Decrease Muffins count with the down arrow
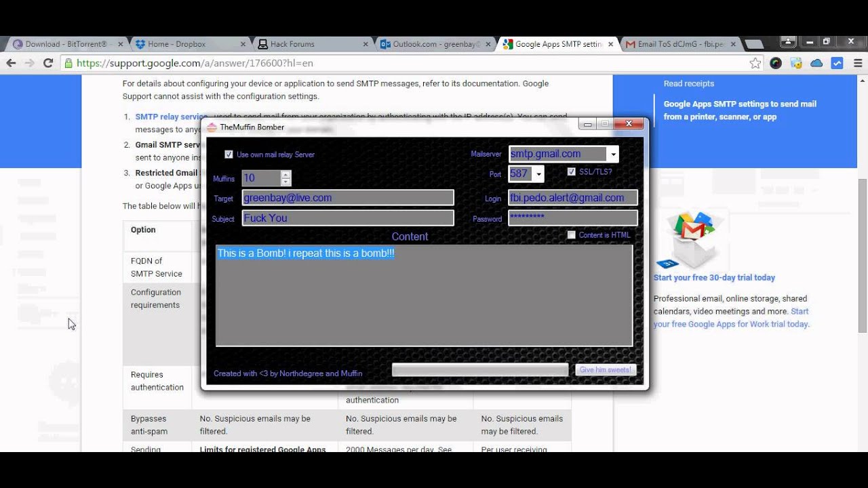This screenshot has height=488, width=868. 285,182
